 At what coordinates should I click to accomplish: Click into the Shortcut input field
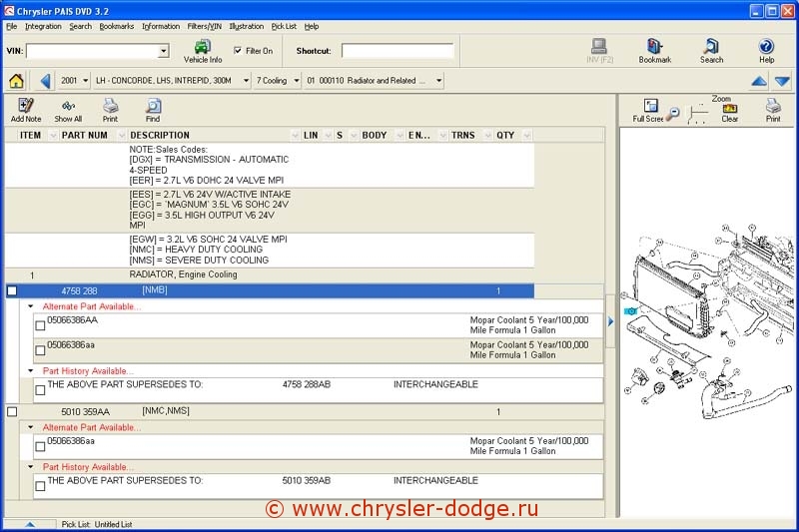click(x=398, y=51)
